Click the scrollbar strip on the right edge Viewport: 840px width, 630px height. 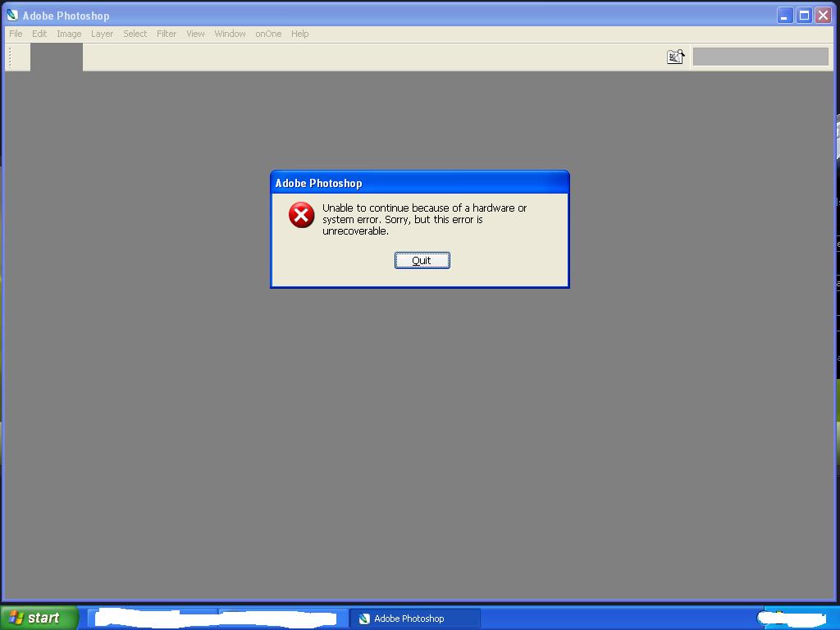(836, 328)
